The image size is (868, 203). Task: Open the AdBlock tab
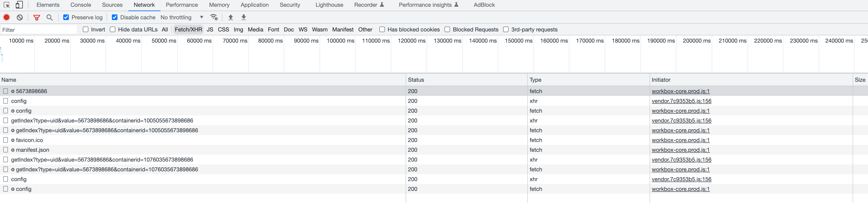tap(484, 5)
